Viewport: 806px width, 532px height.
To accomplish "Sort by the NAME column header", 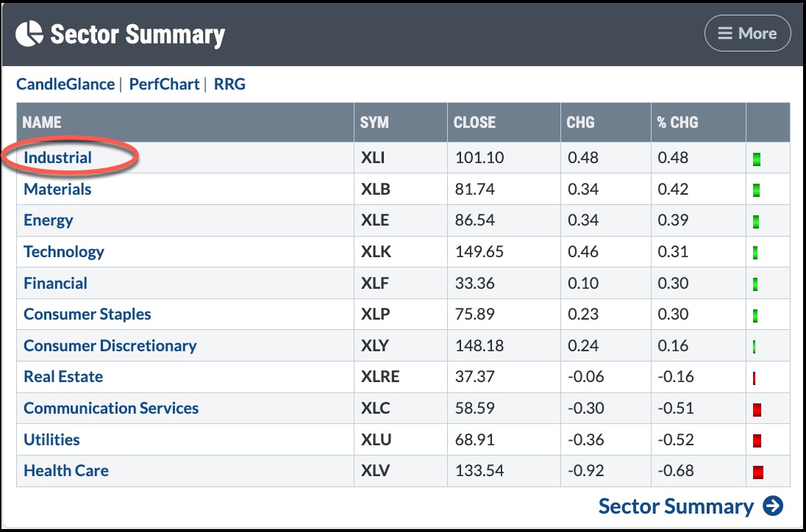I will click(42, 123).
